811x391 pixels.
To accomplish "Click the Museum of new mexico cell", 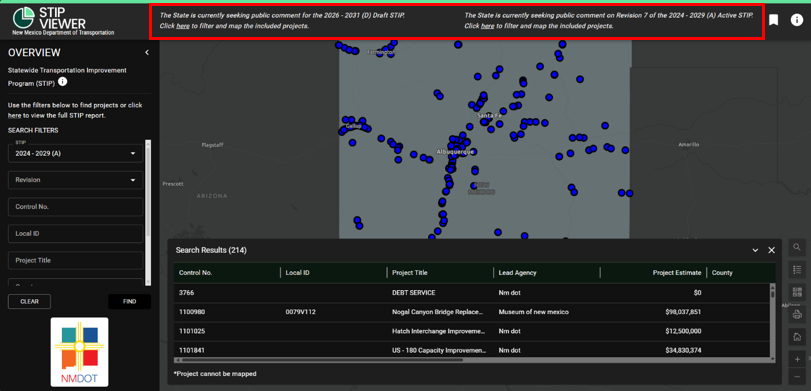I will tap(534, 312).
